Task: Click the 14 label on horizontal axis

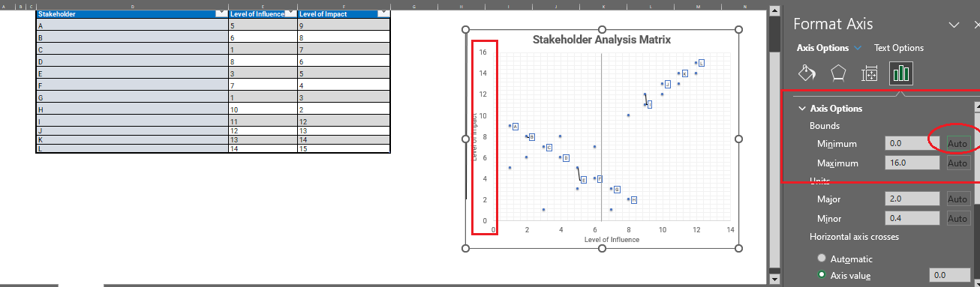Action: coord(730,229)
